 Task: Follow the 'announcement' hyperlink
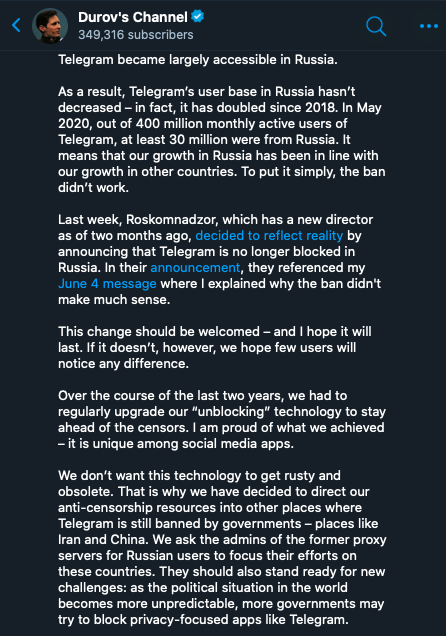(195, 268)
